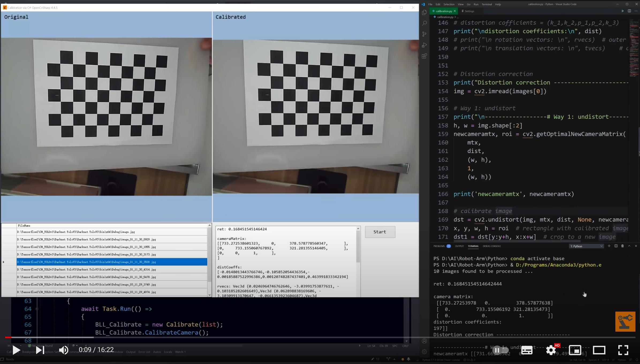Open Run and Debug view in activity bar
The width and height of the screenshot is (640, 364).
424,45
